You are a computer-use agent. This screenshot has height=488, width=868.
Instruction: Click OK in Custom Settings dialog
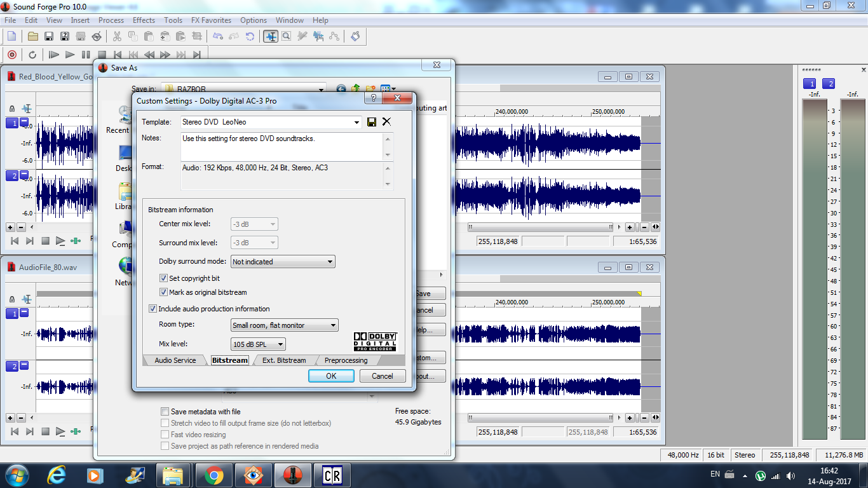331,376
